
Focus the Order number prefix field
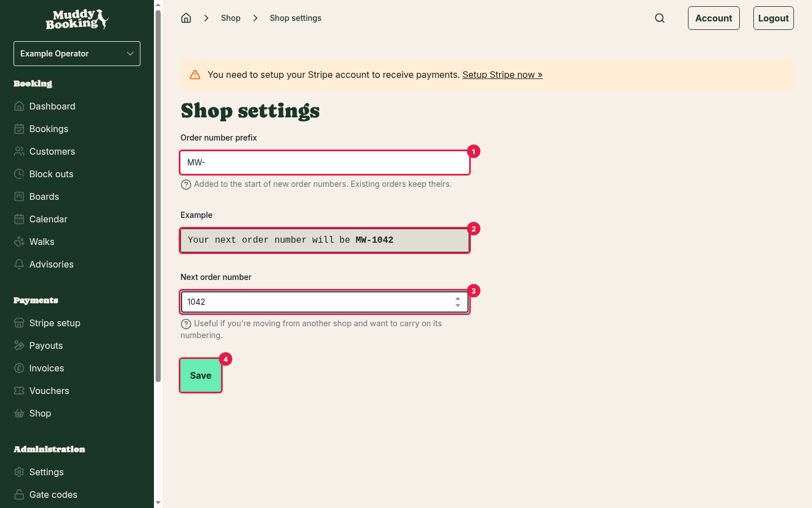325,163
